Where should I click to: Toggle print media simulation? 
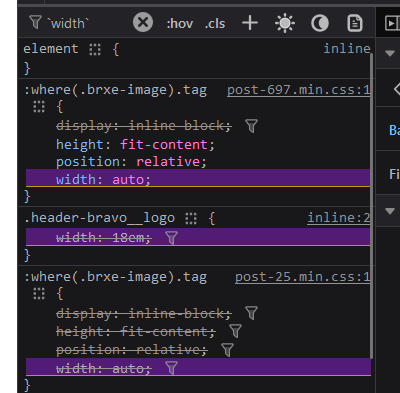point(355,23)
